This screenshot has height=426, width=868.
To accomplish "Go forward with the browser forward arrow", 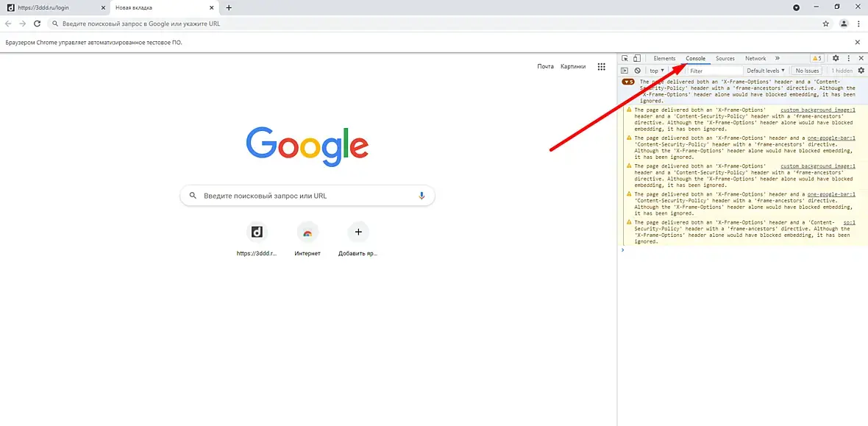I will click(x=23, y=24).
